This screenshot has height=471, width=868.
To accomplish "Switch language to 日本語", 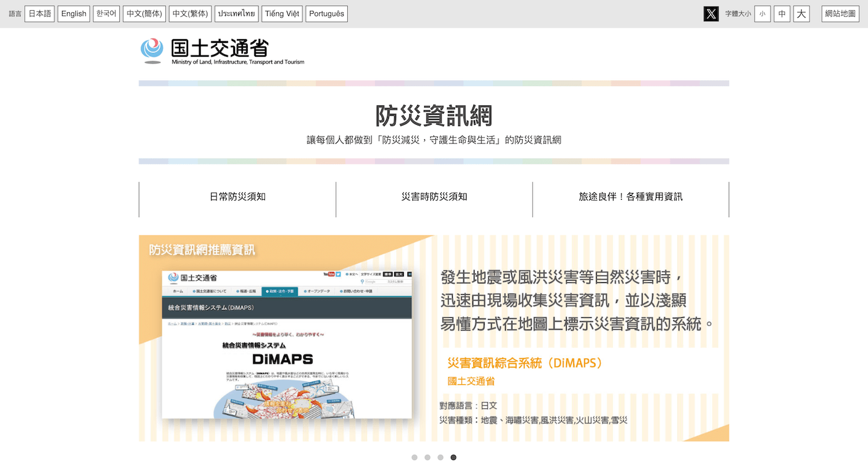I will click(40, 14).
